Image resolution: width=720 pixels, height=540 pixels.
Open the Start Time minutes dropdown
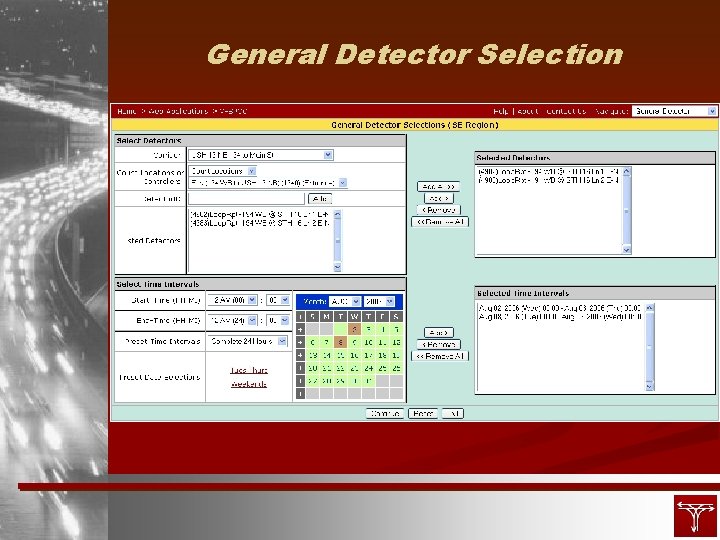pos(278,300)
